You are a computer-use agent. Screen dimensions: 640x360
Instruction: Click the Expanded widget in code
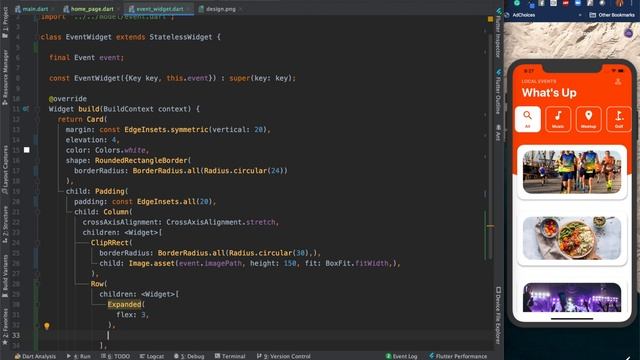tap(124, 304)
